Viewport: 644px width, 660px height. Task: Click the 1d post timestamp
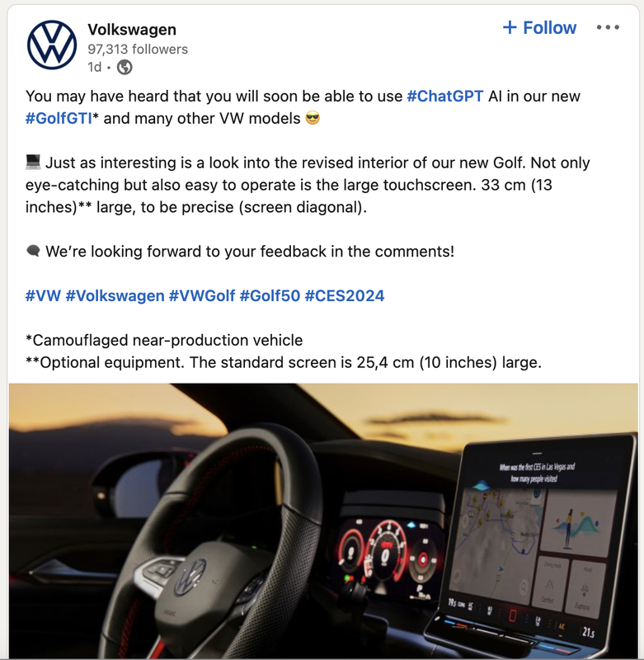tap(95, 67)
